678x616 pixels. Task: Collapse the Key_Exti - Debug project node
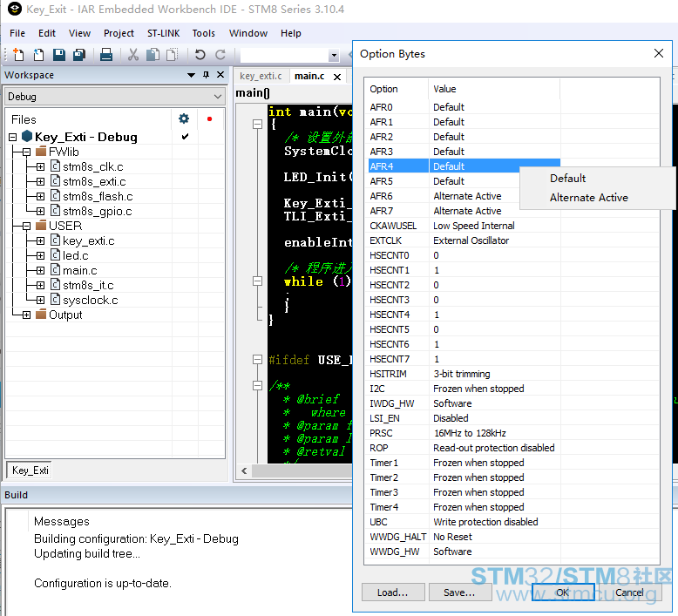coord(13,138)
